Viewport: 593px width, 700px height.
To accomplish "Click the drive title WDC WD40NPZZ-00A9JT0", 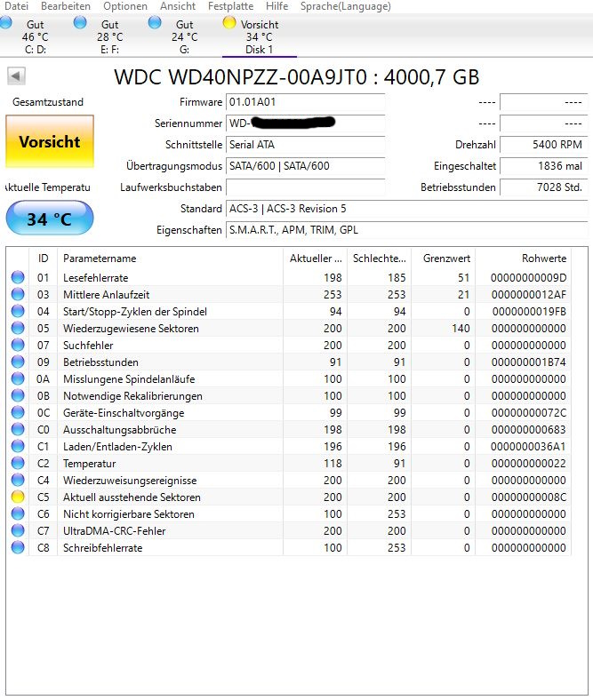I will (297, 76).
